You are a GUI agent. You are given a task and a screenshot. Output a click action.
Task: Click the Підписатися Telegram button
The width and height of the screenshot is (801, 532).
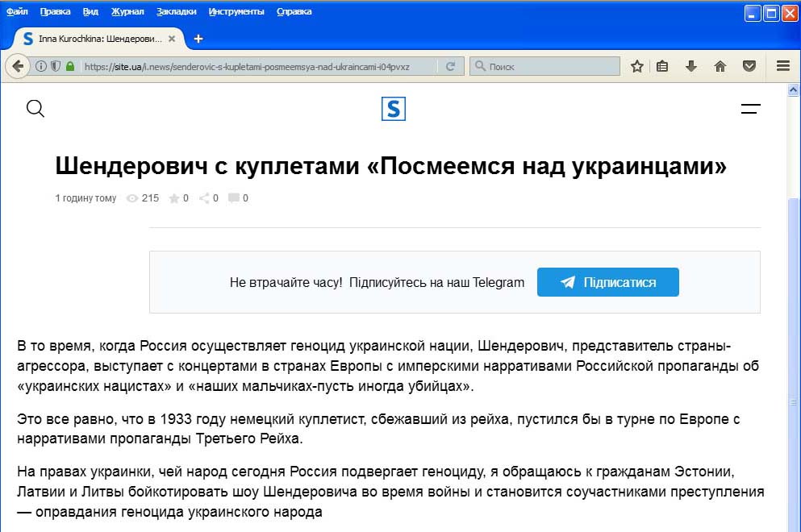coord(608,282)
